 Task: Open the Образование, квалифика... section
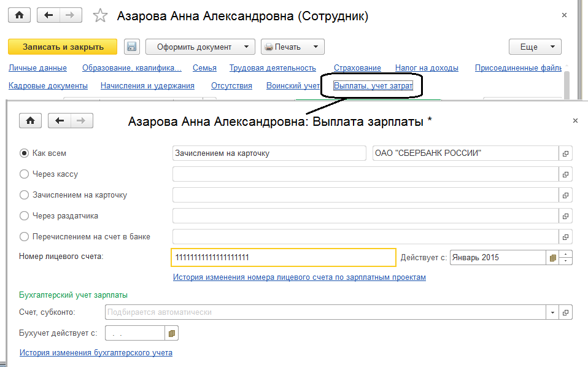point(131,68)
